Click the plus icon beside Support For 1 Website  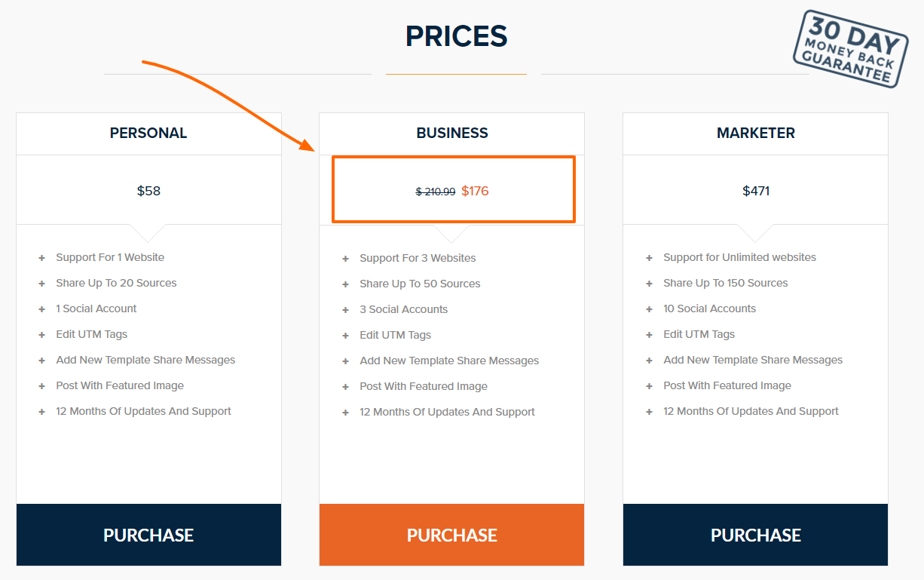point(41,257)
